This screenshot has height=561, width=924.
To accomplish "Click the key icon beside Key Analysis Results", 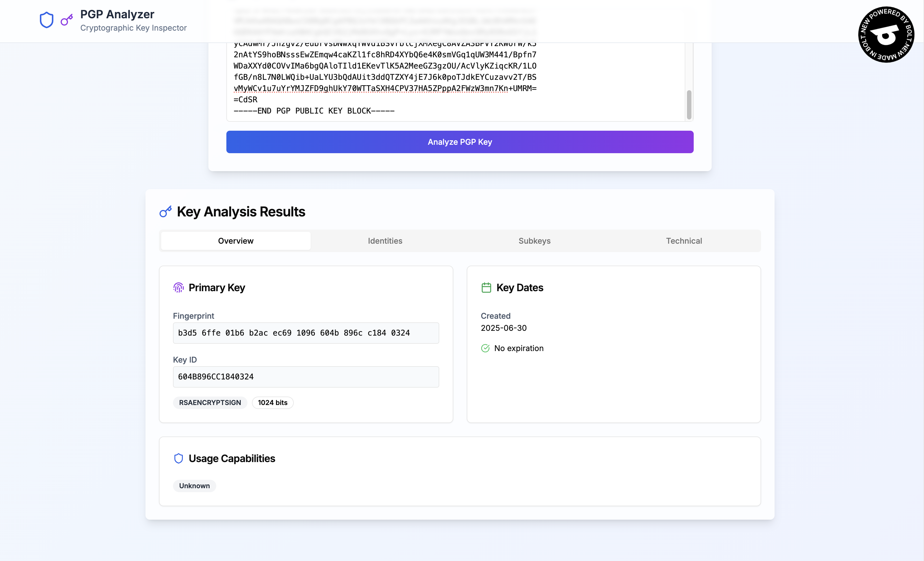I will click(x=165, y=212).
